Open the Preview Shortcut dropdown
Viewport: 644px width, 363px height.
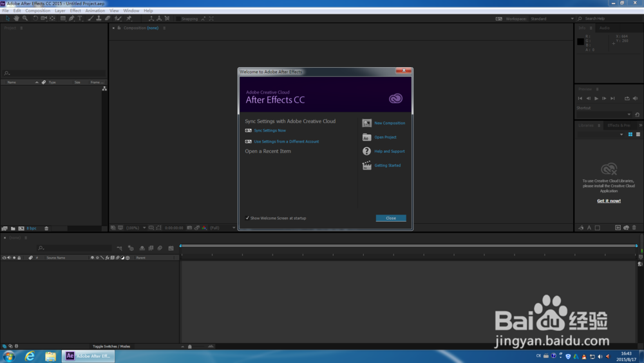click(x=604, y=114)
